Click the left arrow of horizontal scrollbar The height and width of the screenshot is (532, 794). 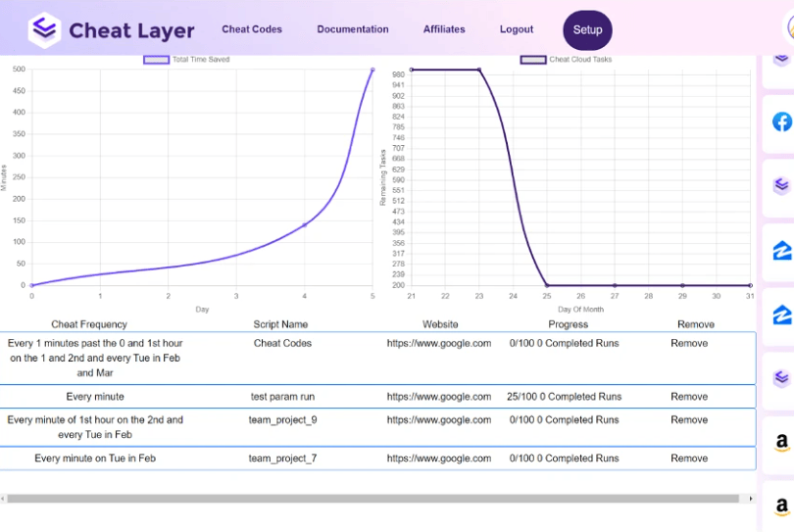(3, 499)
